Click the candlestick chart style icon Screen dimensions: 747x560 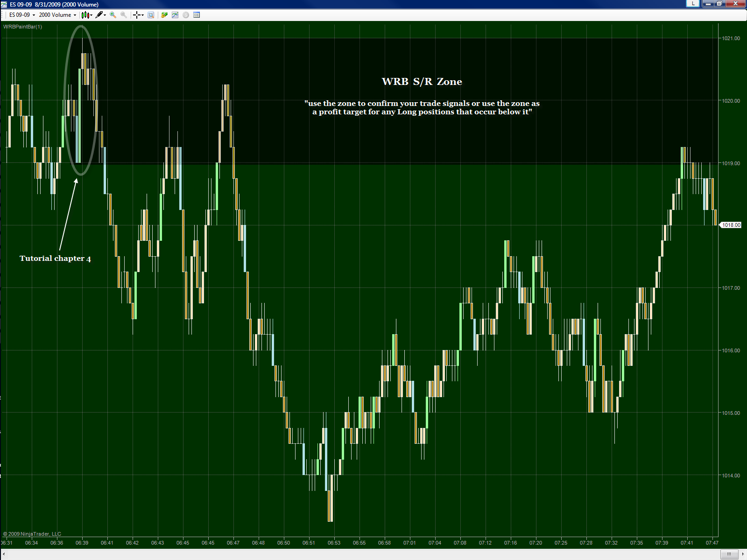pos(85,15)
